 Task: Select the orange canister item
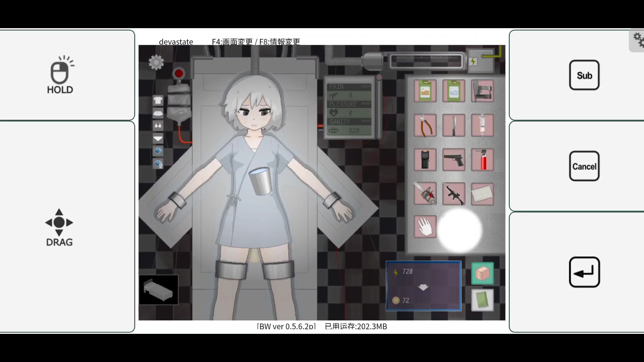pyautogui.click(x=425, y=91)
